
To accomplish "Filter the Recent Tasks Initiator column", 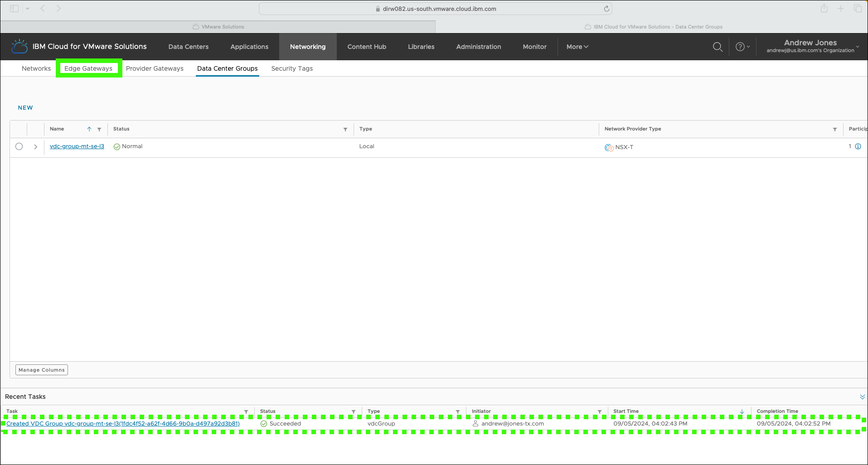I will [600, 412].
